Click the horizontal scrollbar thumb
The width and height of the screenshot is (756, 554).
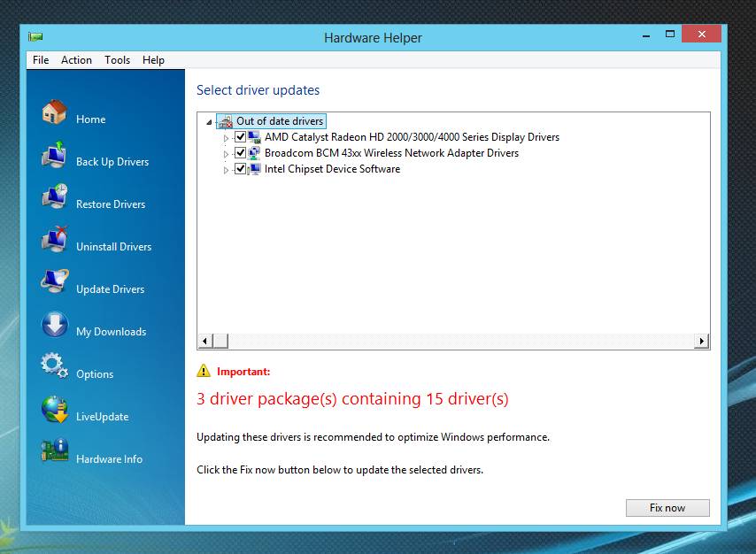point(220,341)
